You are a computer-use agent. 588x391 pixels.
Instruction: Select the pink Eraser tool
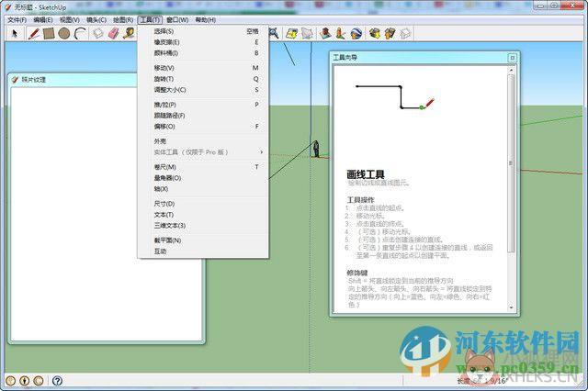point(113,33)
